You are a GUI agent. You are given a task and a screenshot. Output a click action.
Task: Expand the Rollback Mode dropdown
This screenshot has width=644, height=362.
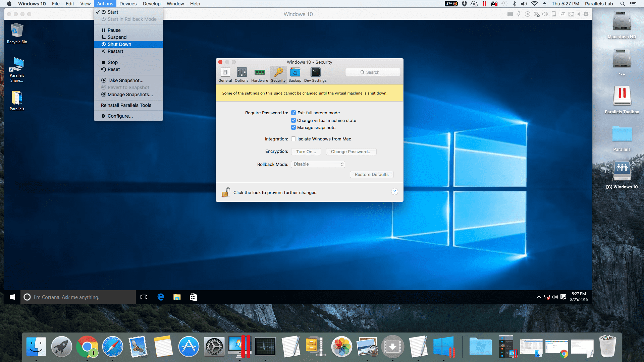(x=318, y=164)
